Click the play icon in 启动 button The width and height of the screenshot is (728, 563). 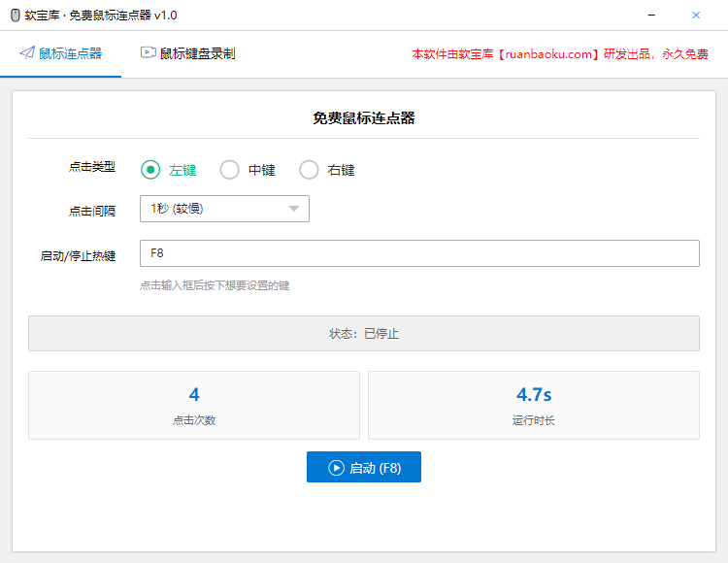coord(336,468)
